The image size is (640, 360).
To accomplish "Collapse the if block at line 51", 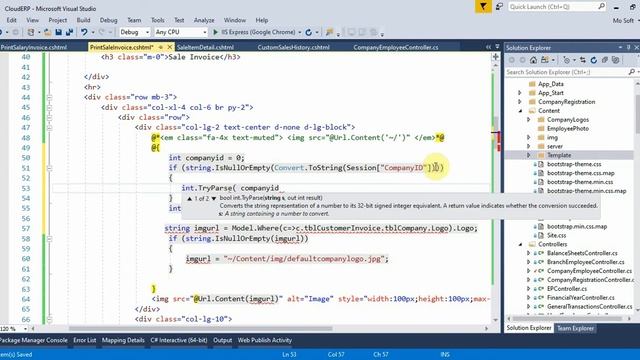I will click(x=49, y=168).
